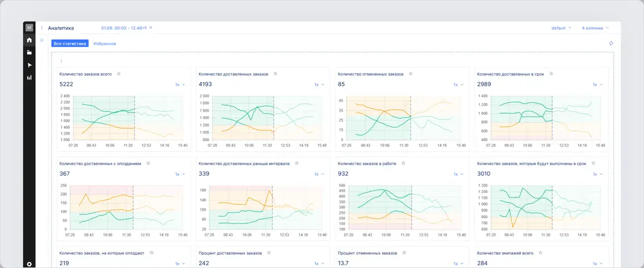
Task: Open the 4 колонки layout dropdown
Action: (x=595, y=28)
